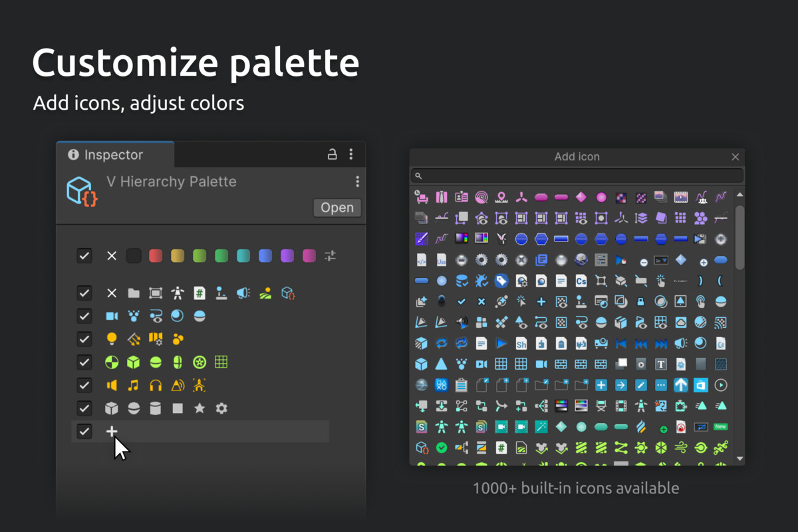
Task: Toggle checkbox for the blue camera row
Action: (84, 317)
